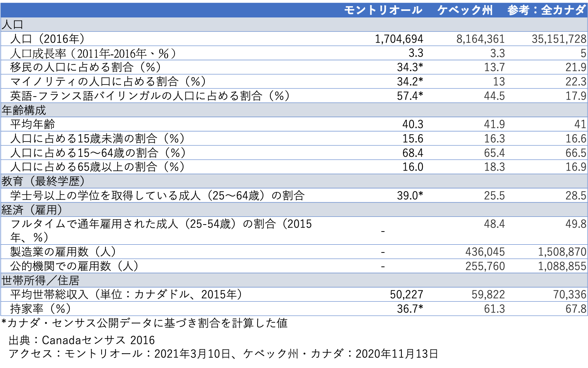Click the モントリオール column header
This screenshot has width=588, height=368.
click(x=383, y=10)
